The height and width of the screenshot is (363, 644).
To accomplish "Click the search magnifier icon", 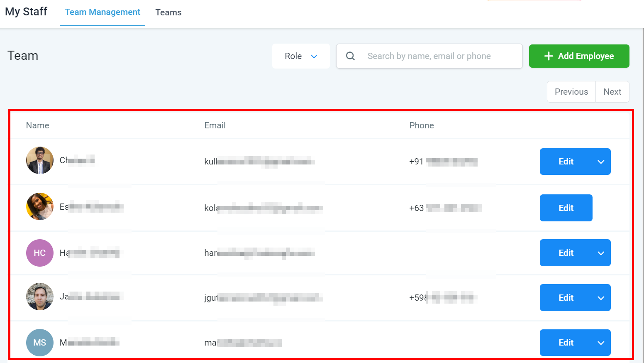I will coord(351,56).
